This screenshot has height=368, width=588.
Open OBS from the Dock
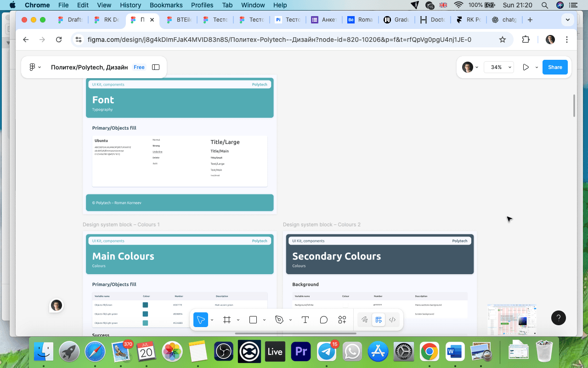pos(224,352)
